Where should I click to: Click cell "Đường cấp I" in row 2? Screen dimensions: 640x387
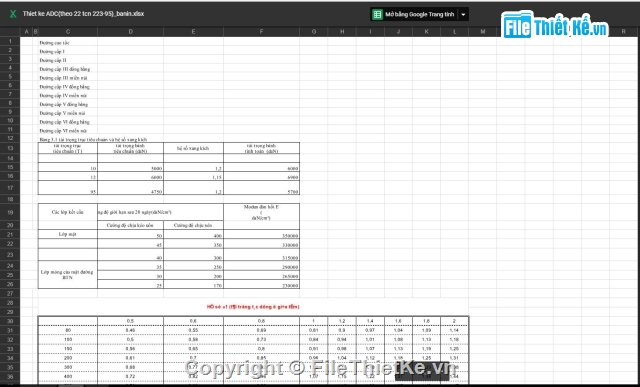(52, 51)
